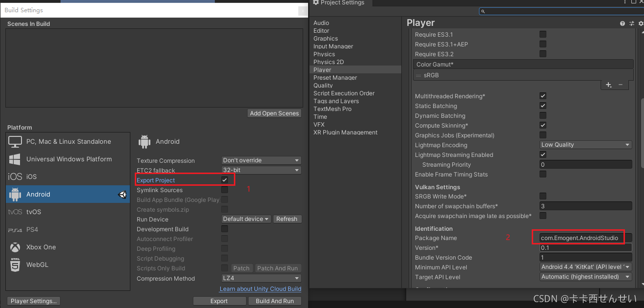Open Player Settings from Build Settings
Image resolution: width=644 pixels, height=308 pixels.
coord(34,301)
